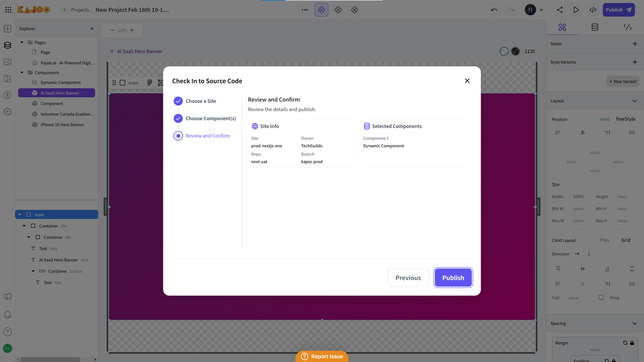Viewport: 644px width, 362px height.
Task: Select the dark theme circle toggle
Action: (x=515, y=51)
